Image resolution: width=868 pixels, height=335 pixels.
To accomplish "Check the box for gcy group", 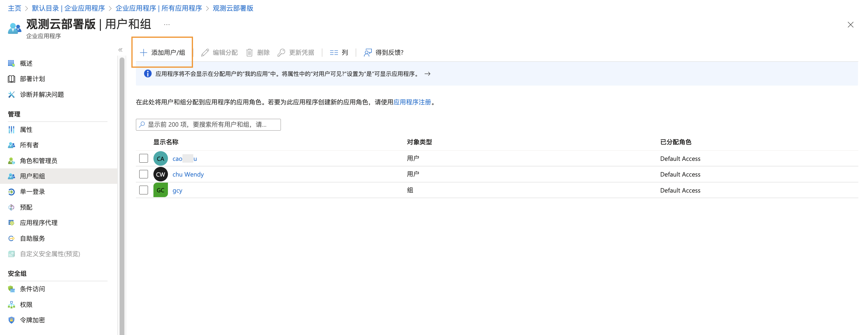I will tap(143, 190).
